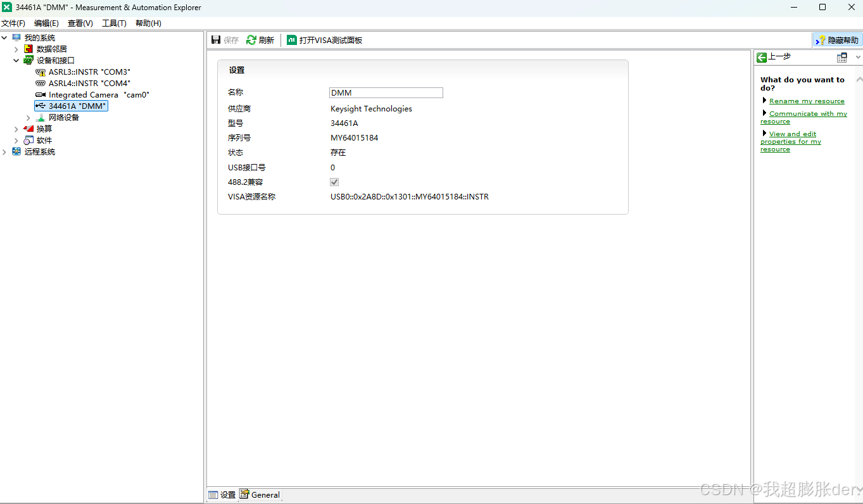
Task: Expand the Scales (换算) node
Action: click(16, 129)
